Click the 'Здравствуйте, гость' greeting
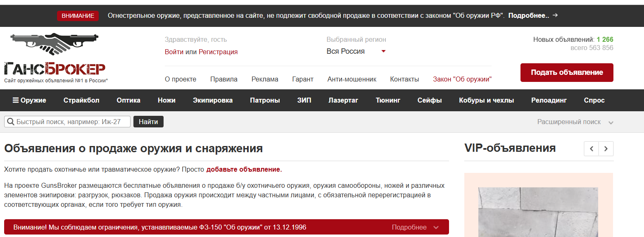The width and height of the screenshot is (644, 237). click(x=196, y=40)
